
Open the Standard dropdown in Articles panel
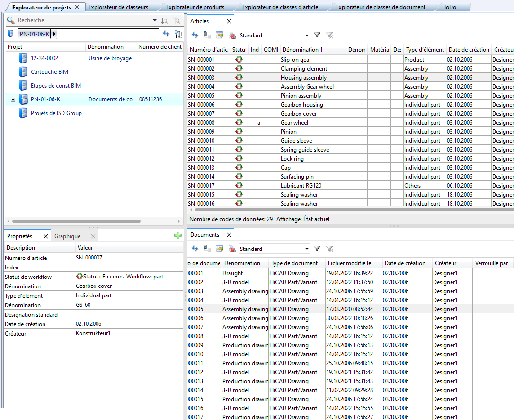307,35
